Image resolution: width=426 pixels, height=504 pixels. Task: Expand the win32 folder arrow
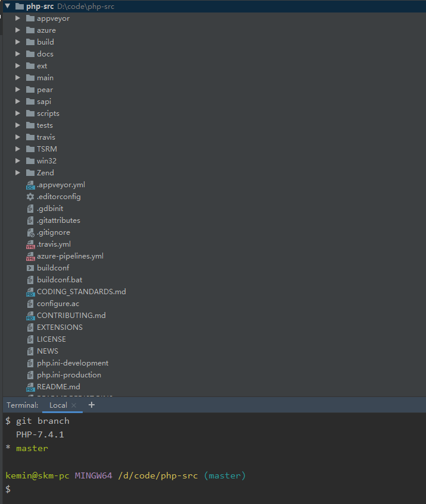(18, 161)
